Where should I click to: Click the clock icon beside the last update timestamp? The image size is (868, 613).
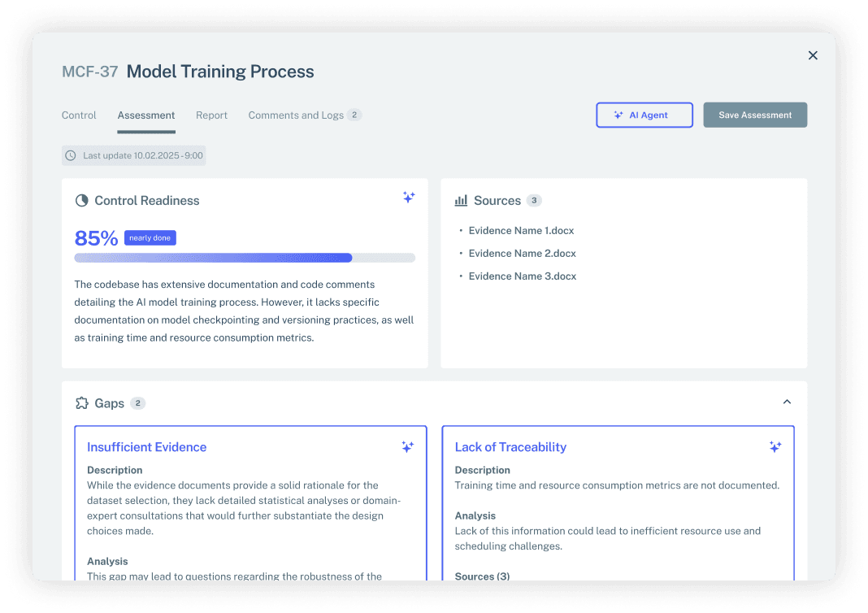[71, 154]
